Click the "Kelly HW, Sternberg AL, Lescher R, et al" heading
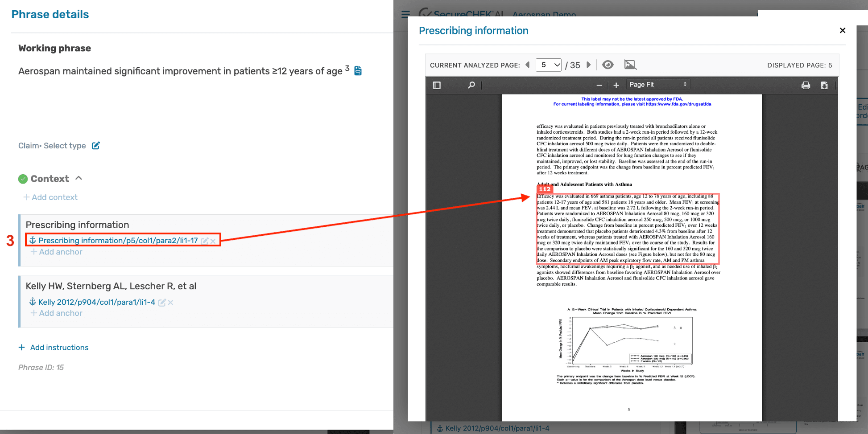Viewport: 868px width, 434px height. [x=111, y=286]
